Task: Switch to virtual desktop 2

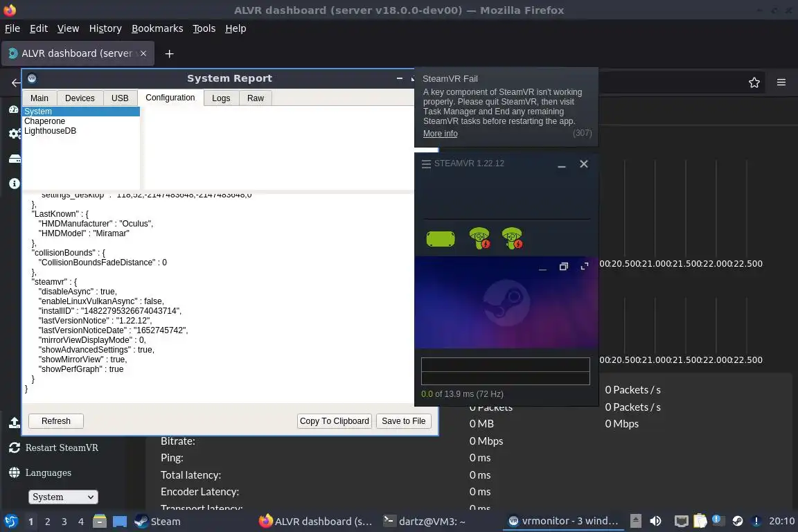Action: tap(48, 522)
